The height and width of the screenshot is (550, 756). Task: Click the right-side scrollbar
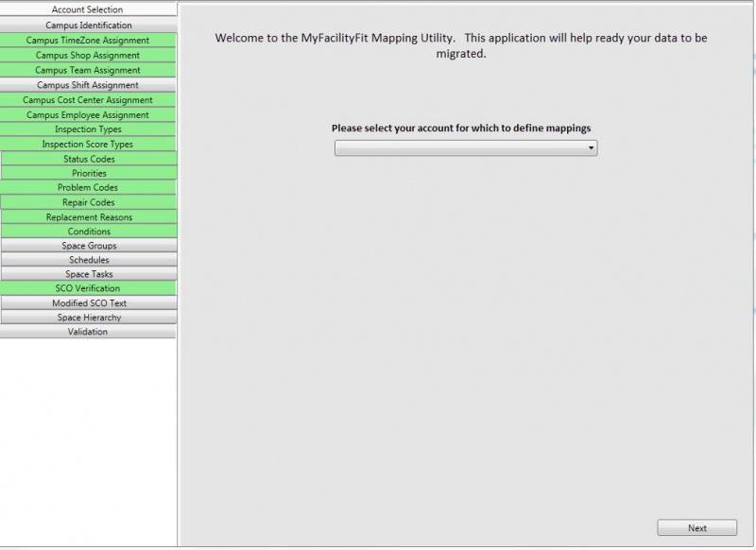750,274
